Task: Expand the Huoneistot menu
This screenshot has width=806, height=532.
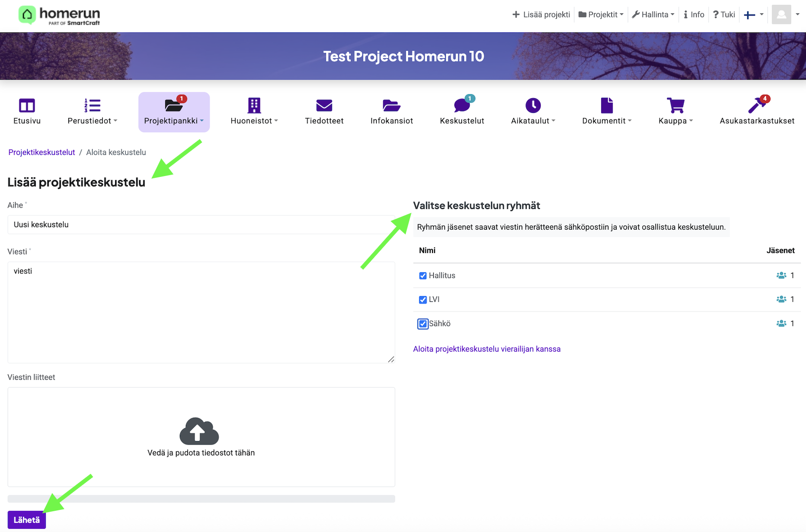Action: coord(254,112)
